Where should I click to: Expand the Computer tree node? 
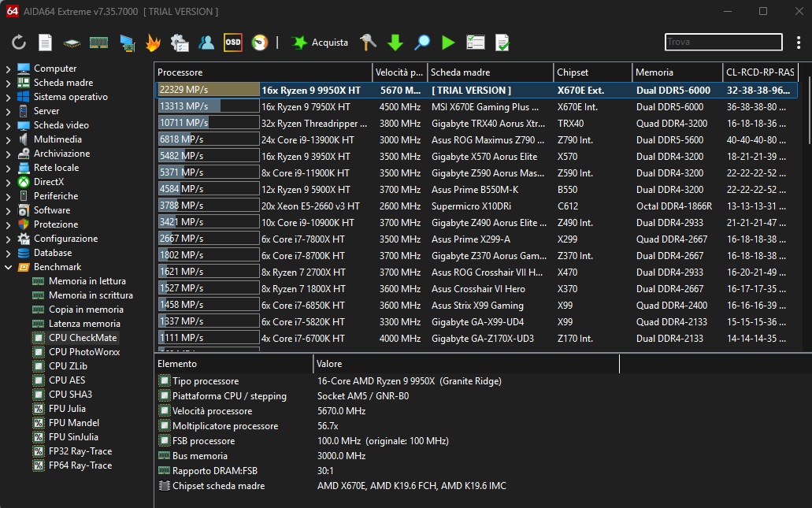9,69
